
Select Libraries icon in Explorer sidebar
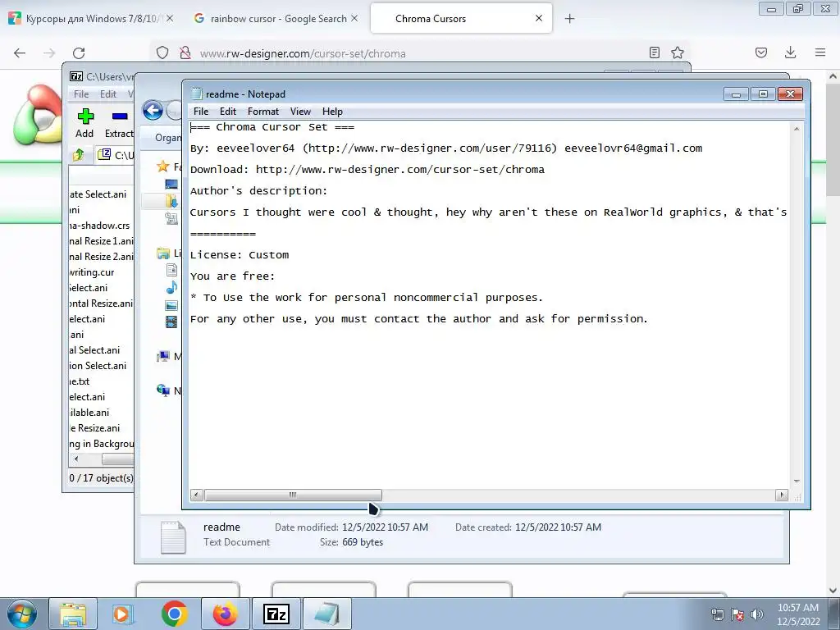pos(163,253)
